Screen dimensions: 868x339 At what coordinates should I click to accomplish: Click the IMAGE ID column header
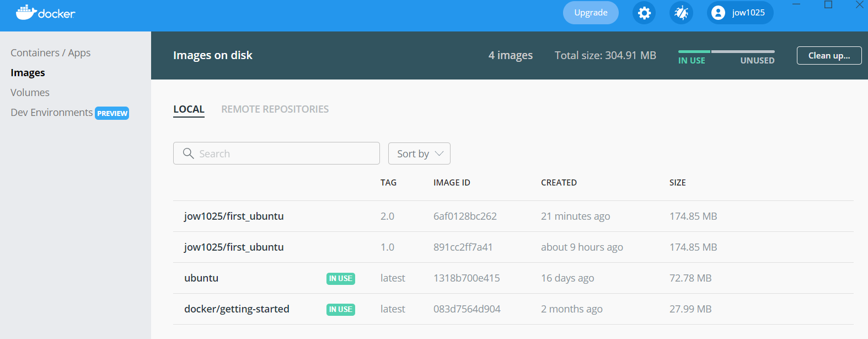(x=452, y=183)
